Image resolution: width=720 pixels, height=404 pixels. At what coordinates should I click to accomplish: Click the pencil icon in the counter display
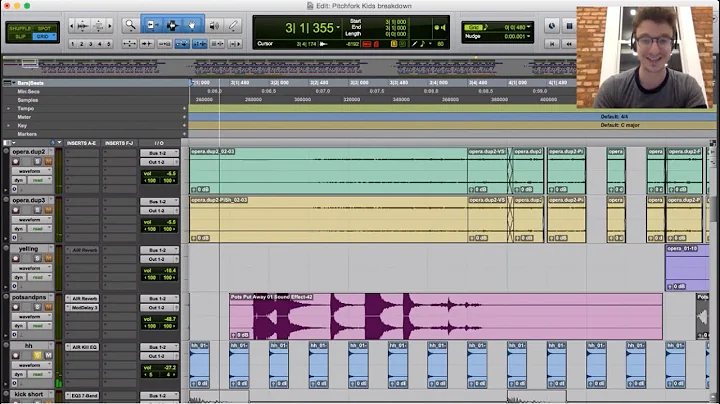pyautogui.click(x=415, y=44)
